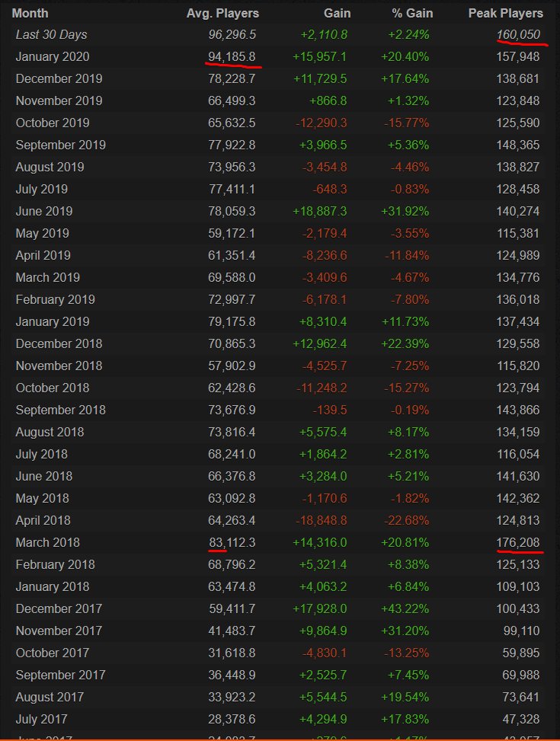
Task: Select the March 2018 month cell
Action: 48,542
